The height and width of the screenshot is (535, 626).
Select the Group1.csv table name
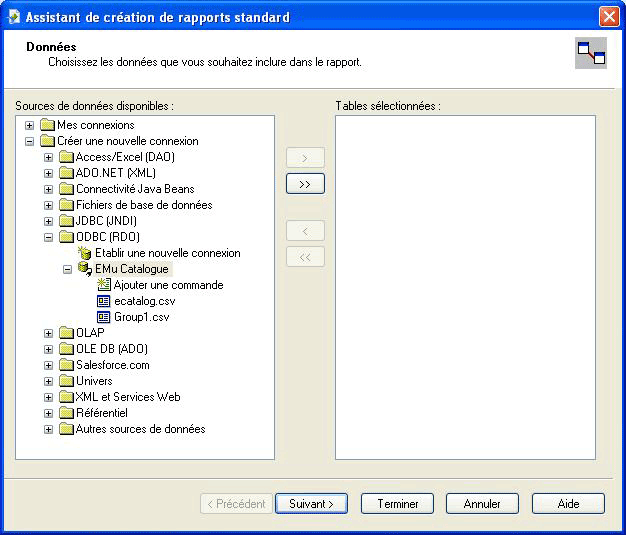point(141,317)
